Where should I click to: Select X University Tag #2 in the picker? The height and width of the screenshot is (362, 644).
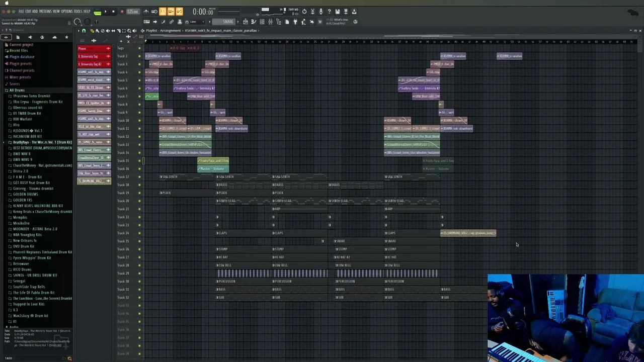94,64
